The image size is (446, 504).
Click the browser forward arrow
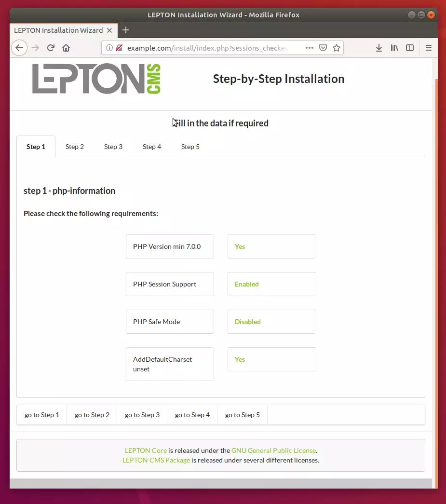tap(35, 48)
